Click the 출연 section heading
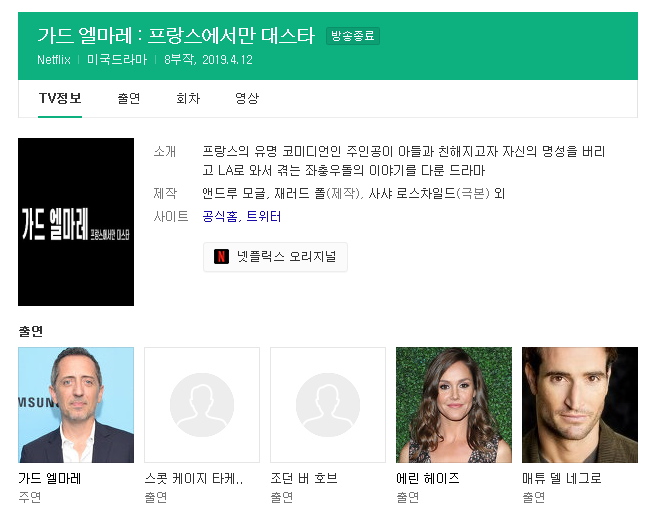Screen dimensions: 656x512 (31, 331)
